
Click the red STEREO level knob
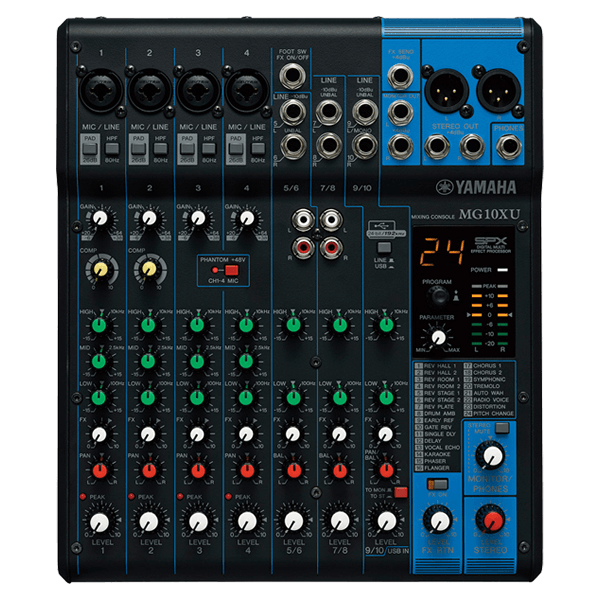pyautogui.click(x=490, y=520)
